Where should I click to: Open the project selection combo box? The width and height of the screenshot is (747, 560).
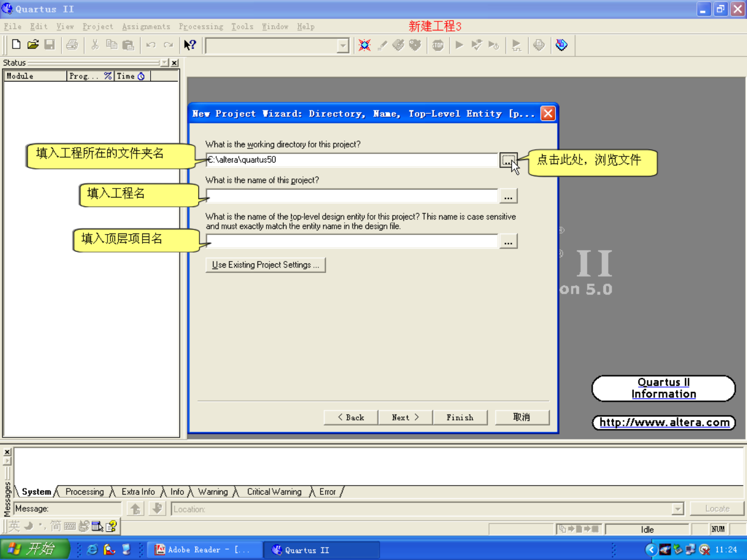[x=277, y=45]
